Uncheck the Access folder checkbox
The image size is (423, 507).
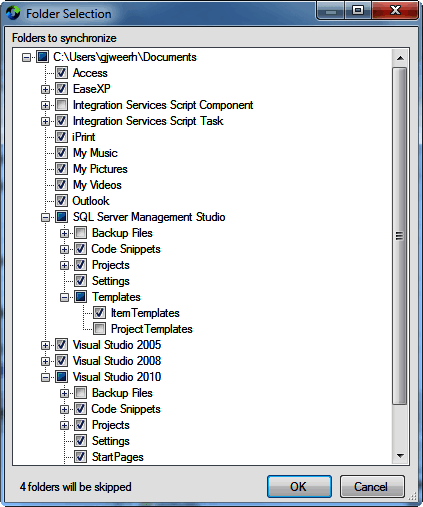[x=61, y=73]
